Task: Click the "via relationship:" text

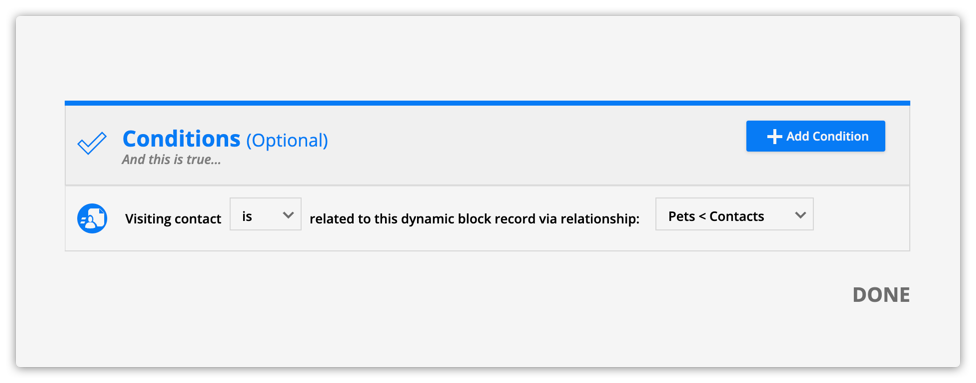Action: [x=603, y=219]
